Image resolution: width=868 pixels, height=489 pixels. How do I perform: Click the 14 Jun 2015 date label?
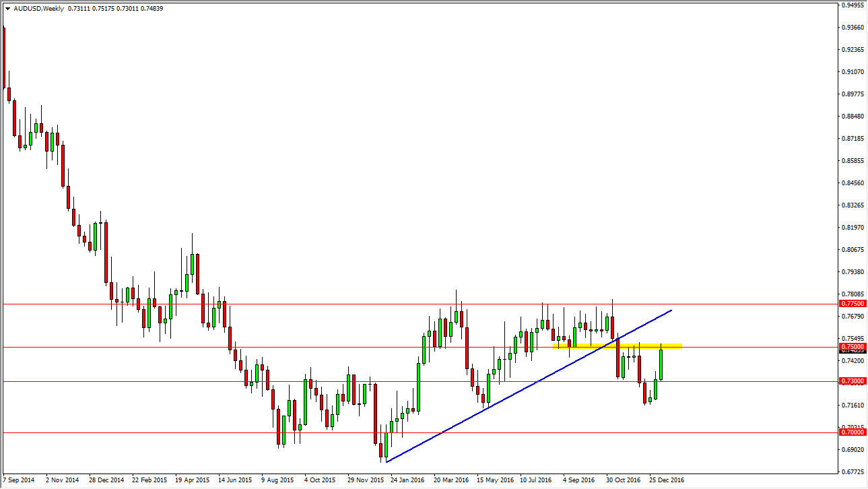[235, 480]
